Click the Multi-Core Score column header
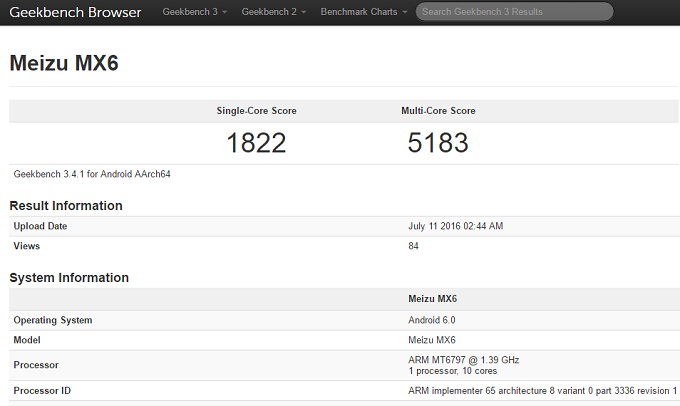Viewport: 680px width, 406px height. [438, 110]
